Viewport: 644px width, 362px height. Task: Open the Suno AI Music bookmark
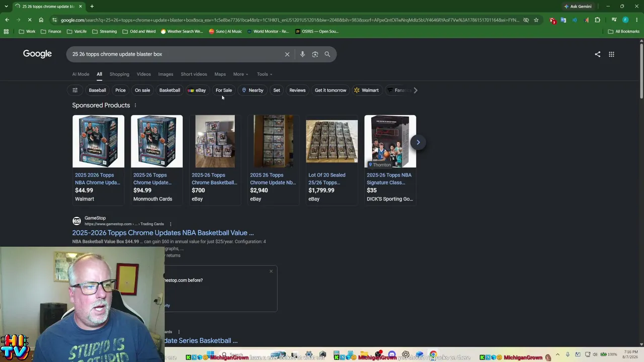tap(225, 31)
